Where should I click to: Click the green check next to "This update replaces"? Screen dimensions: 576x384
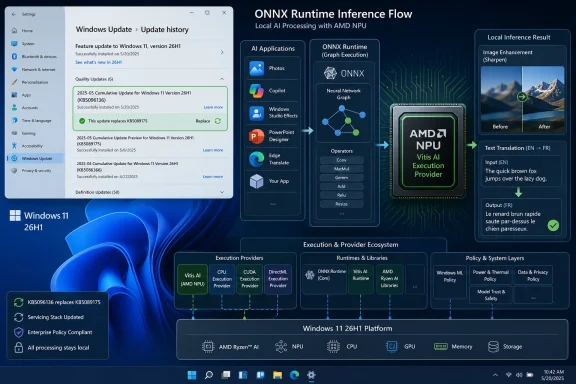point(82,121)
